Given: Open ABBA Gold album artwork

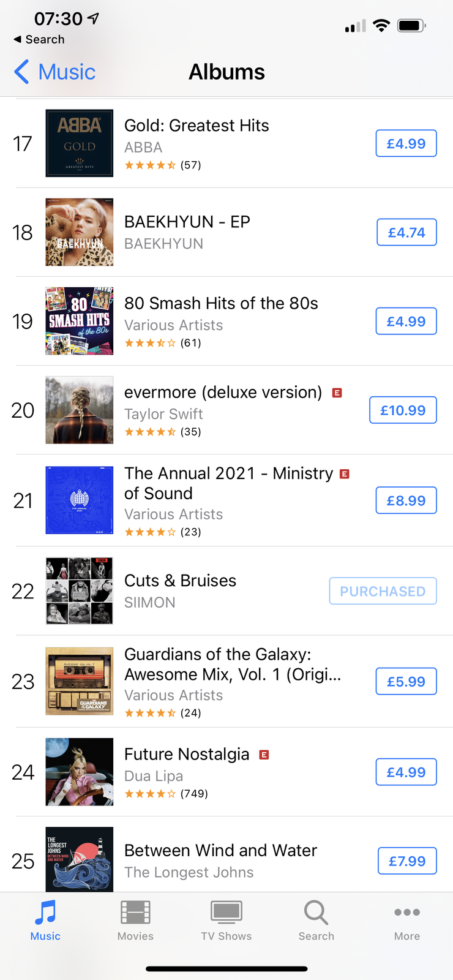Looking at the screenshot, I should 80,143.
